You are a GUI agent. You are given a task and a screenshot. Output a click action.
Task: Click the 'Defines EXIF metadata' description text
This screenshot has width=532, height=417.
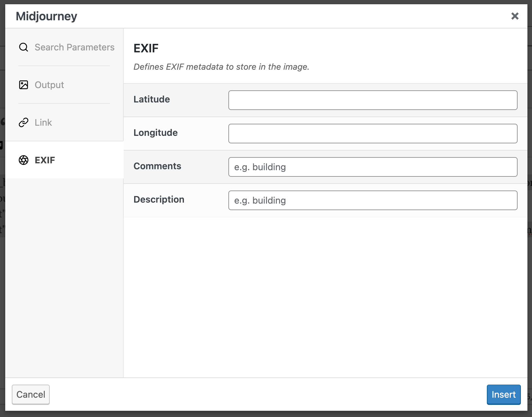point(221,67)
